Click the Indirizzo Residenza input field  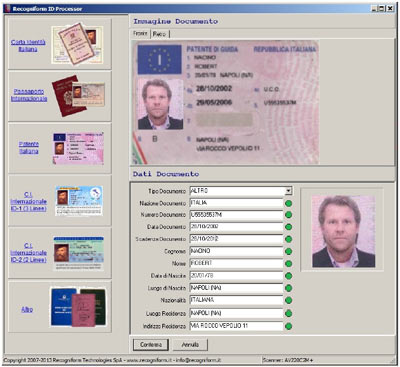[236, 326]
